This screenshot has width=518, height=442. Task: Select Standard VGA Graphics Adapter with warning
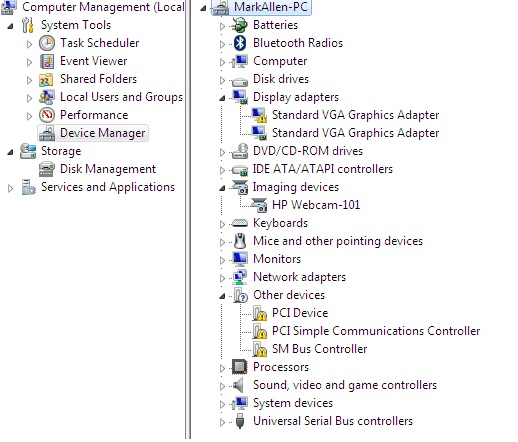(x=355, y=115)
